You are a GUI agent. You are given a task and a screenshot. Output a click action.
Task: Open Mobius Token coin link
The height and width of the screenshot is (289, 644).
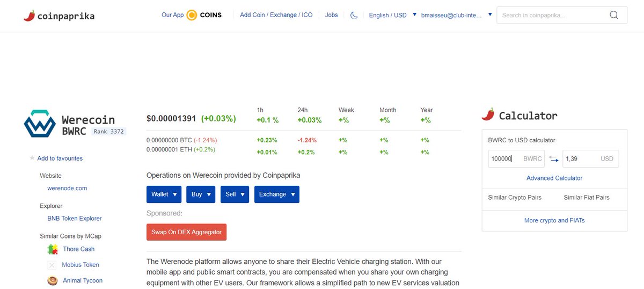pos(80,265)
